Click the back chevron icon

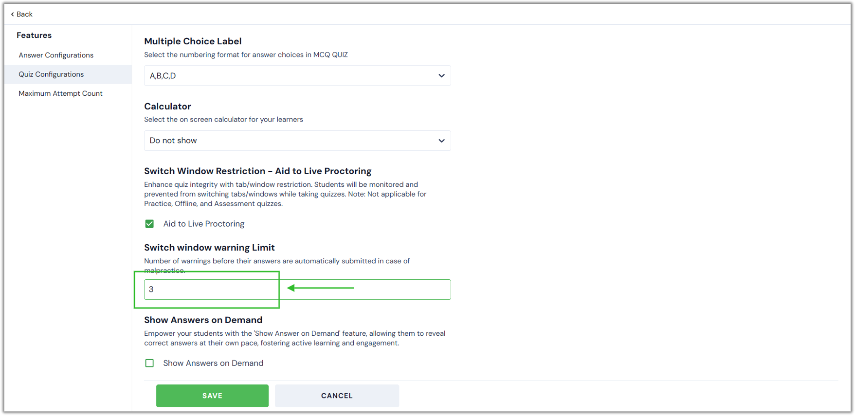click(x=12, y=14)
